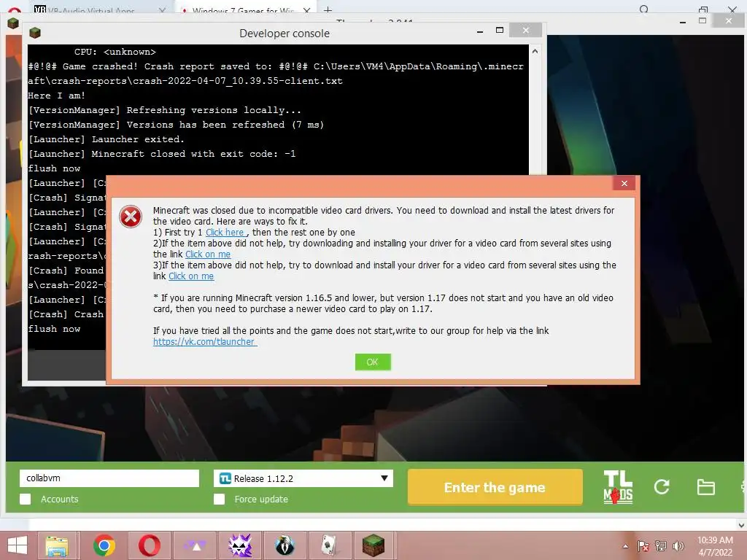The width and height of the screenshot is (747, 560).
Task: Open volume speaker tray icon
Action: (678, 546)
